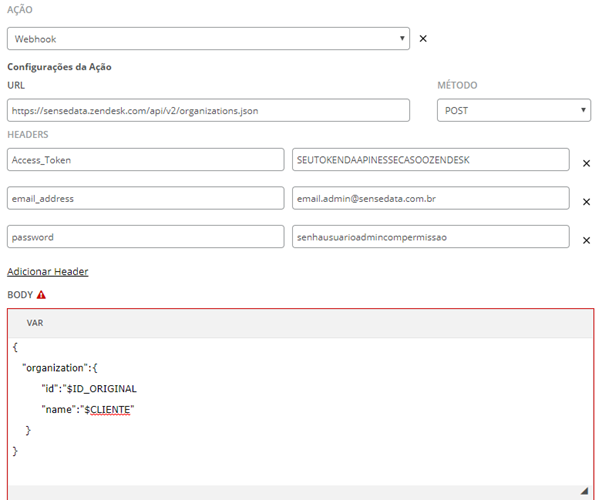The height and width of the screenshot is (500, 602).
Task: Remove the password header row
Action: click(586, 240)
